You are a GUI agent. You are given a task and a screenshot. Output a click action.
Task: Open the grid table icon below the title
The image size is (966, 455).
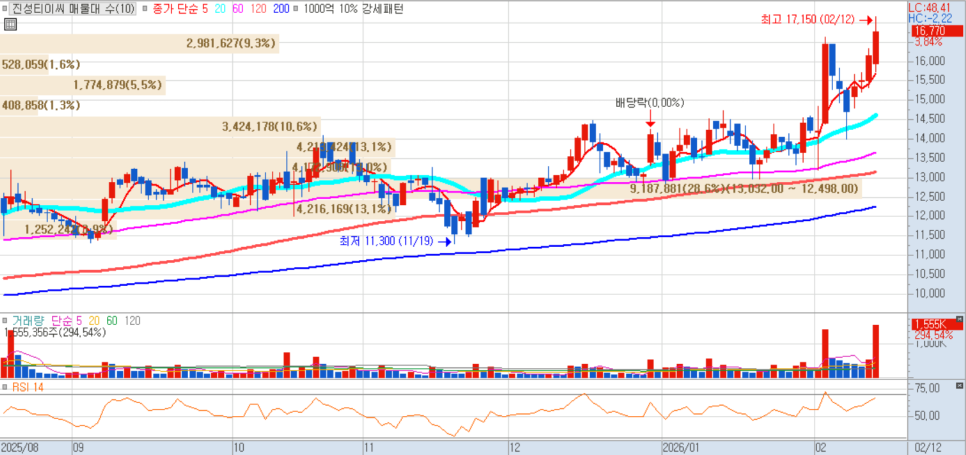click(9, 25)
